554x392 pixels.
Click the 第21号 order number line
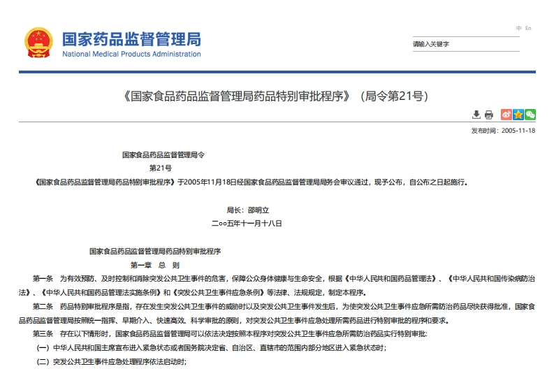click(160, 168)
